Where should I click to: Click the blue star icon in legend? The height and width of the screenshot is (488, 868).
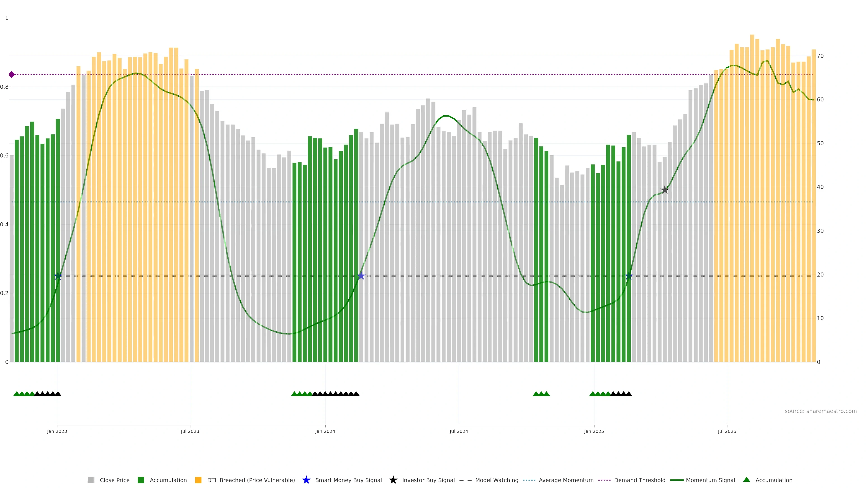coord(306,480)
